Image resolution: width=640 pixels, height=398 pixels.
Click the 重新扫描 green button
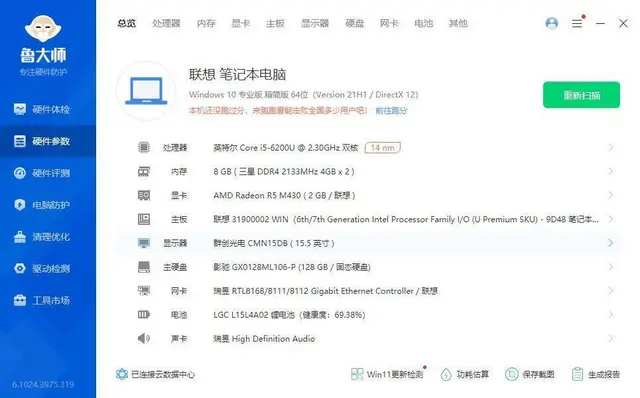(581, 95)
